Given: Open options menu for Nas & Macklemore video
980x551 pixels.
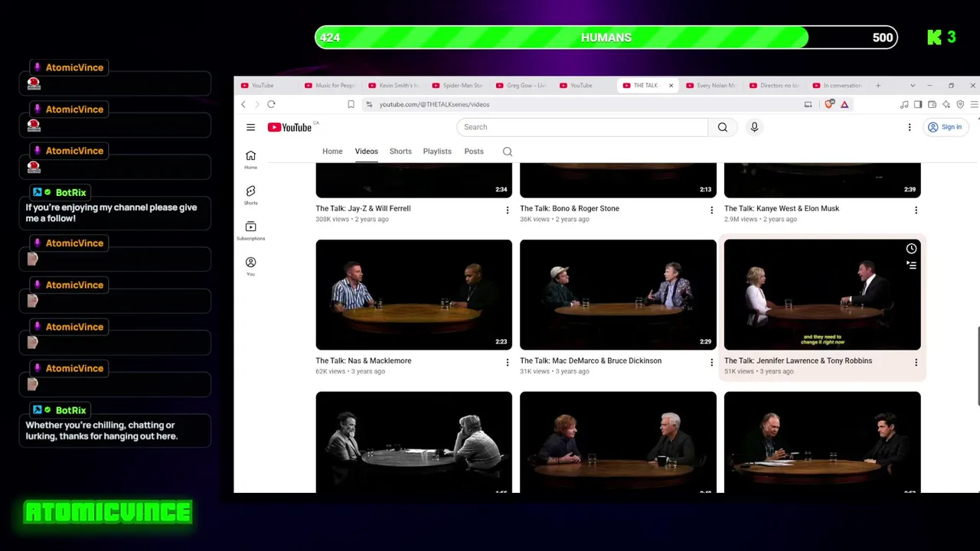Looking at the screenshot, I should tap(507, 362).
